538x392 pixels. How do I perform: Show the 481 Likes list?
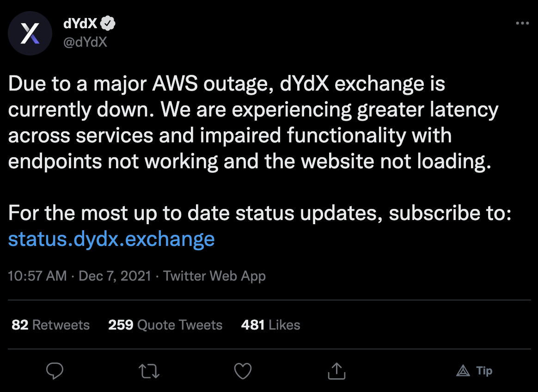pos(270,325)
